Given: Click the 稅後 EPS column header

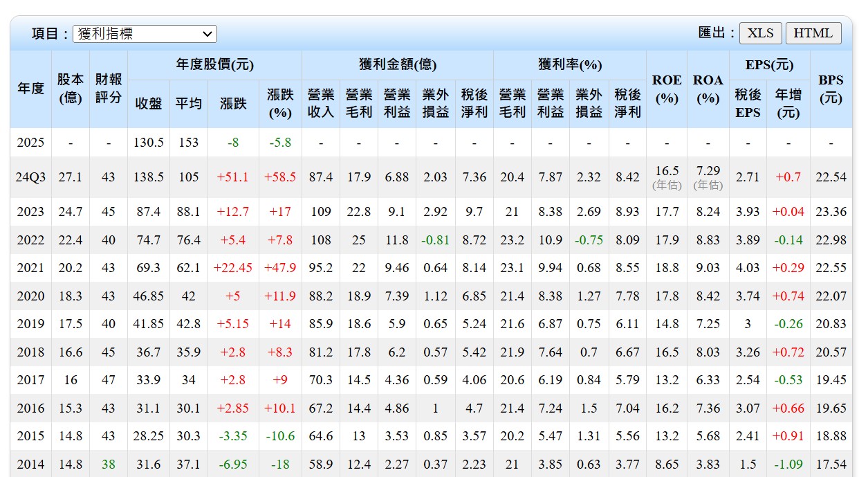Looking at the screenshot, I should (748, 103).
